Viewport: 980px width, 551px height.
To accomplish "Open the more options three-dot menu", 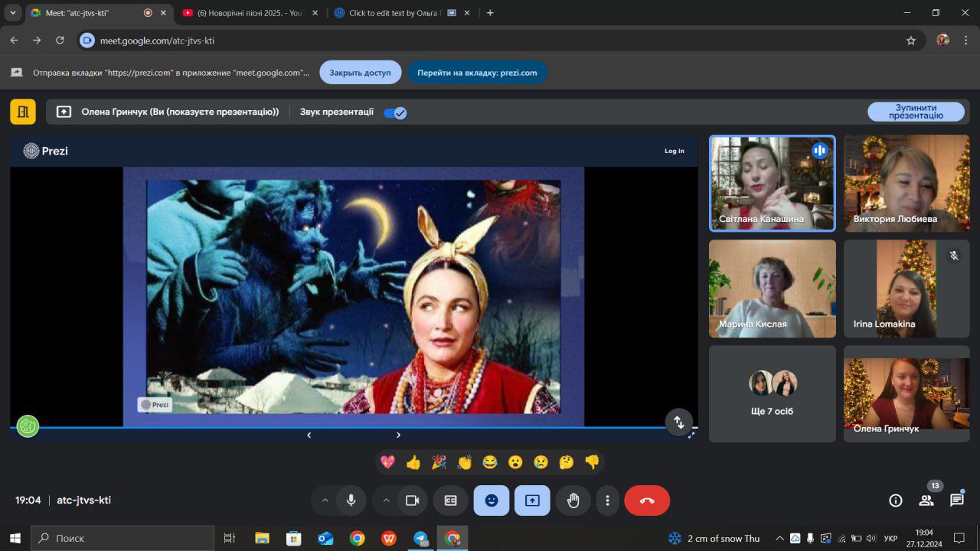I will point(607,500).
